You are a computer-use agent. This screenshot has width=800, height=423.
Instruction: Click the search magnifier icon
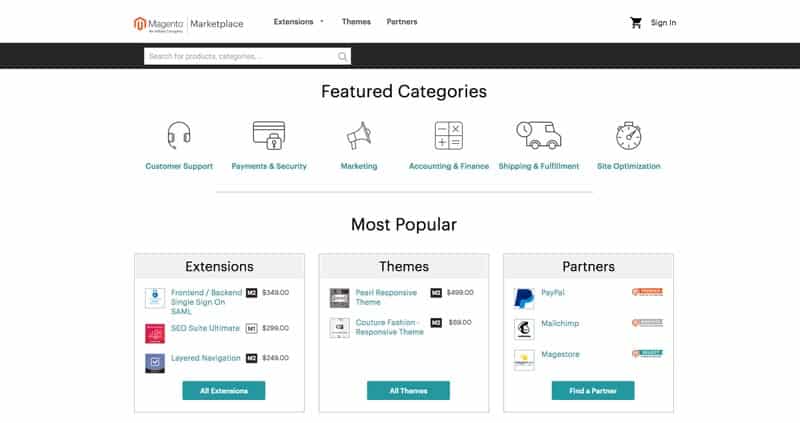(x=342, y=57)
